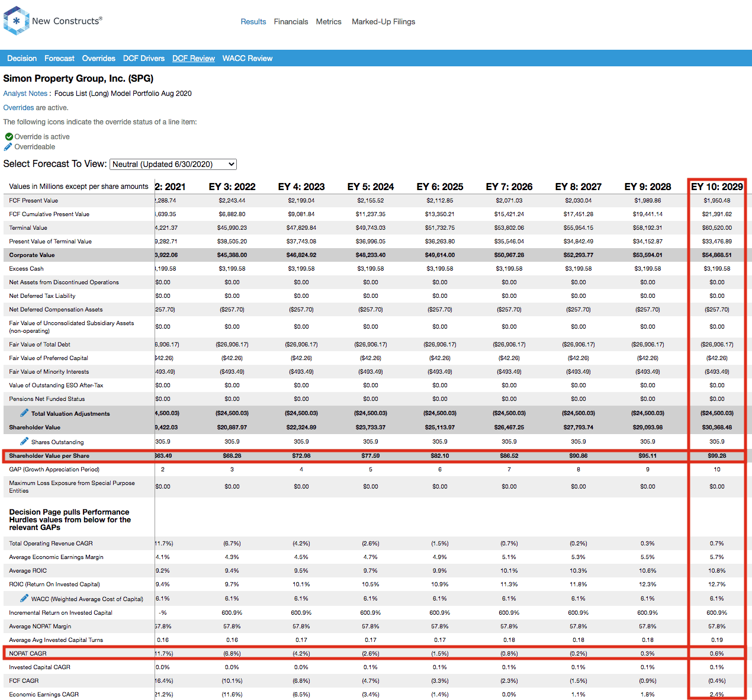
Task: Click the $1,950.48 FCF Present Value cell
Action: pyautogui.click(x=717, y=201)
